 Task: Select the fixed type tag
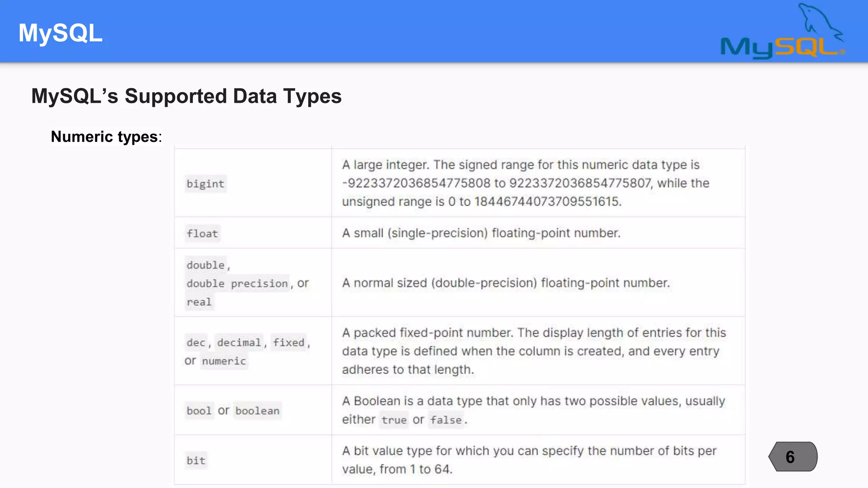289,342
